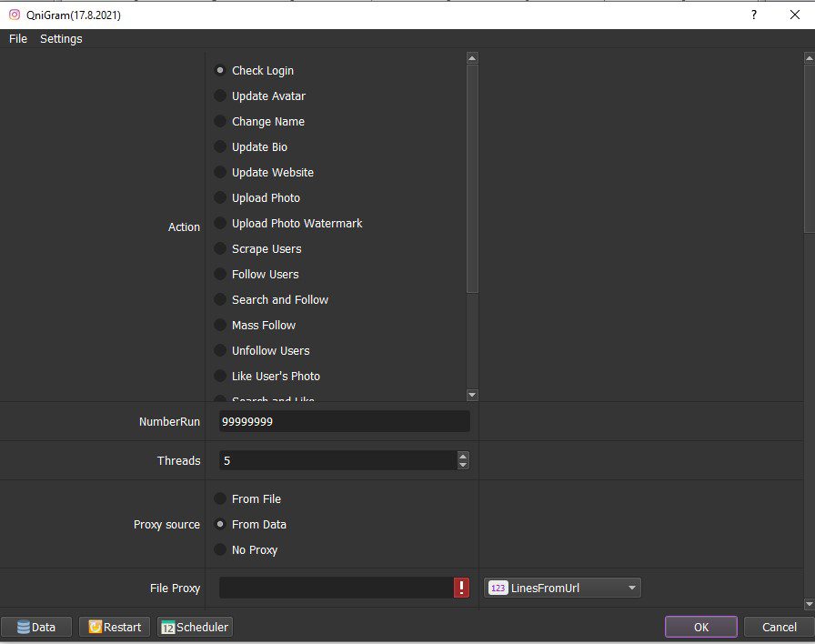The width and height of the screenshot is (815, 644).
Task: Decrease Threads with the down stepper arrow
Action: [463, 465]
